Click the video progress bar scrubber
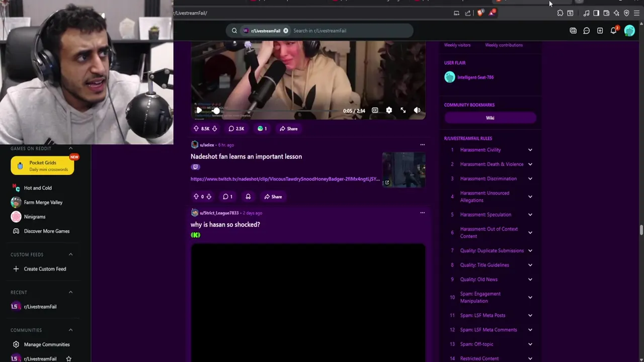This screenshot has width=644, height=362. click(216, 110)
